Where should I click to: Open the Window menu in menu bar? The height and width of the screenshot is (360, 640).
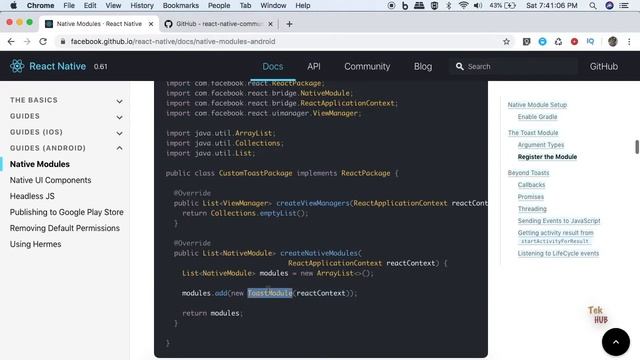point(273,5)
